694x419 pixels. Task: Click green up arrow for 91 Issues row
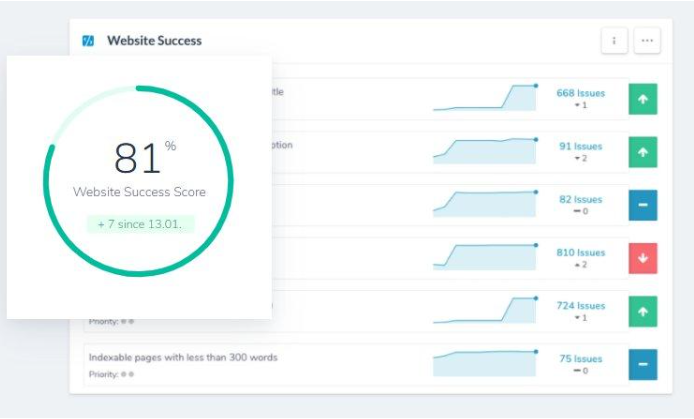pos(643,152)
